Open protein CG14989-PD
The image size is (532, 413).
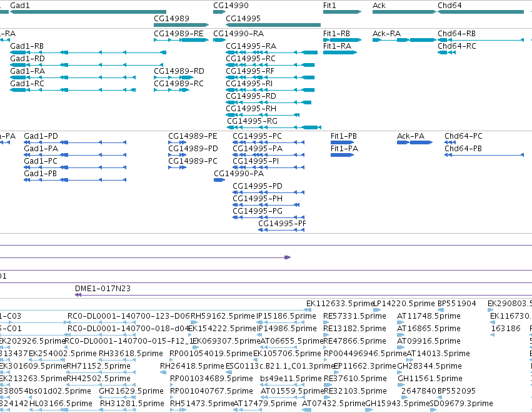[x=193, y=149]
